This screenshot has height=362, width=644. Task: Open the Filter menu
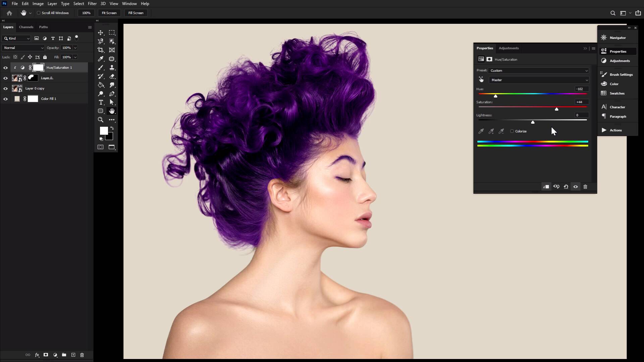(x=92, y=4)
